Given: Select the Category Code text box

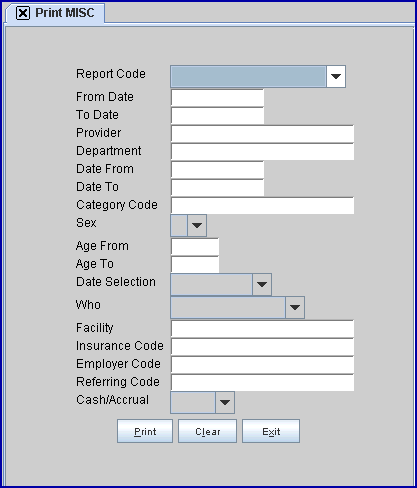Looking at the screenshot, I should tap(263, 206).
